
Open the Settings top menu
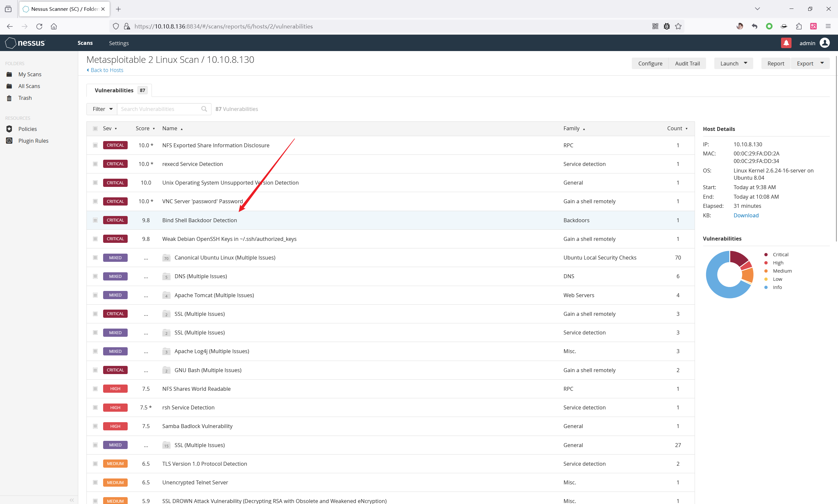119,43
